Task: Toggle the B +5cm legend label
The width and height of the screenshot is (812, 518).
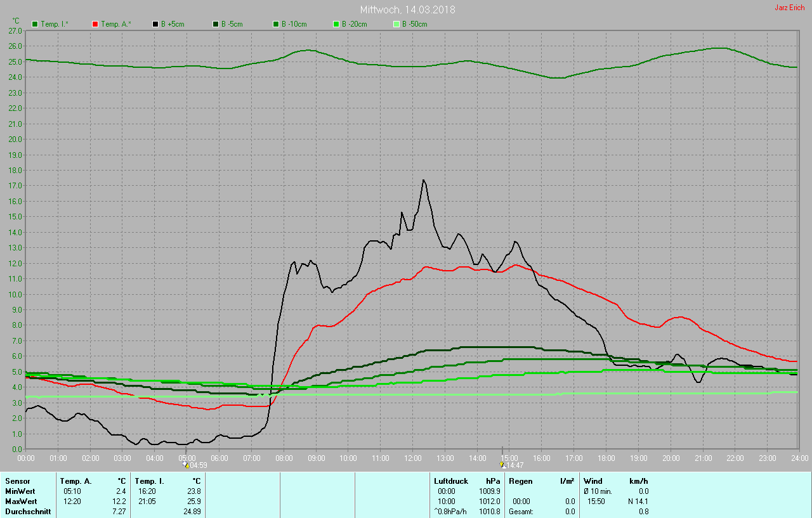Action: 173,24
